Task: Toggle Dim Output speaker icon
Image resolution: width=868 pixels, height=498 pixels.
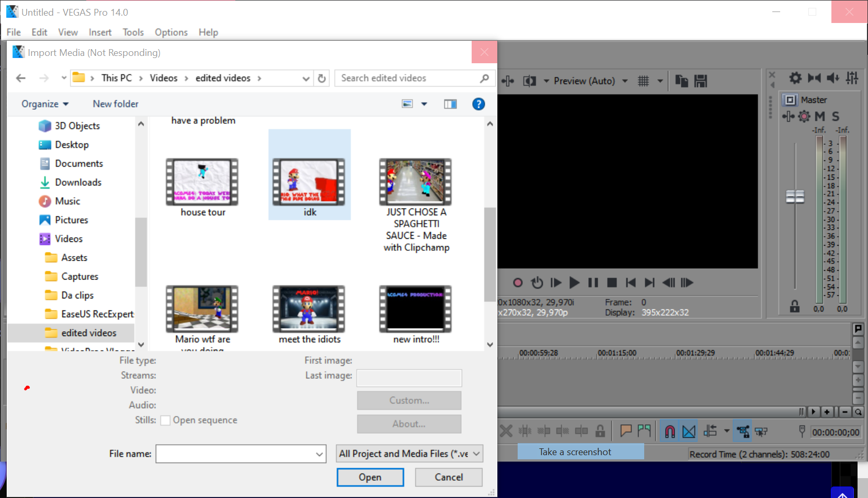Action: point(833,78)
